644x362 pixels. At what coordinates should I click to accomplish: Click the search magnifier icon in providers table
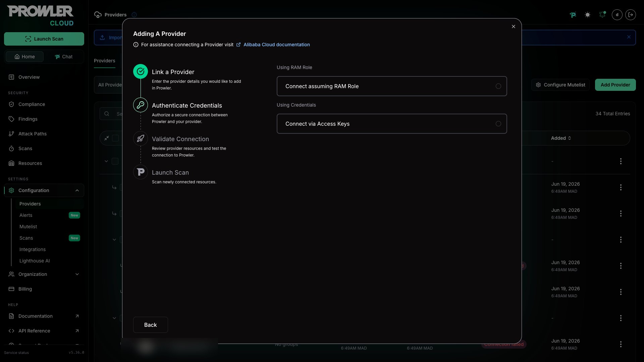(107, 114)
